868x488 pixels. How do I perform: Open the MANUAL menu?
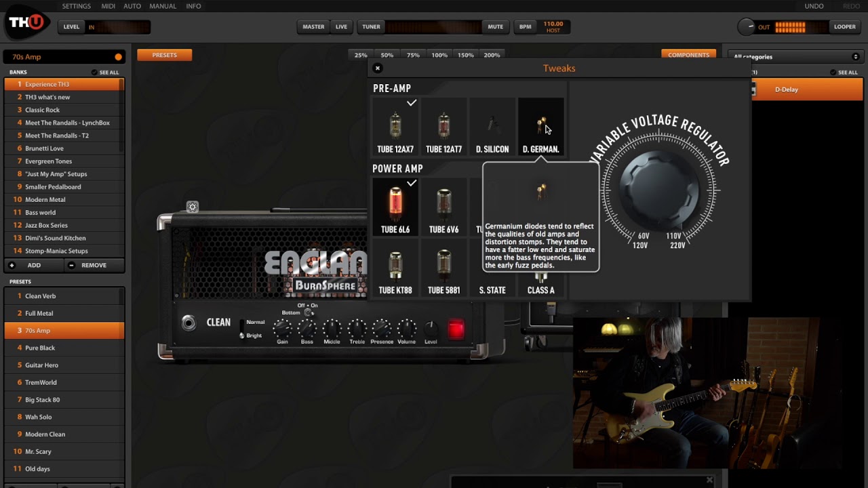[163, 6]
